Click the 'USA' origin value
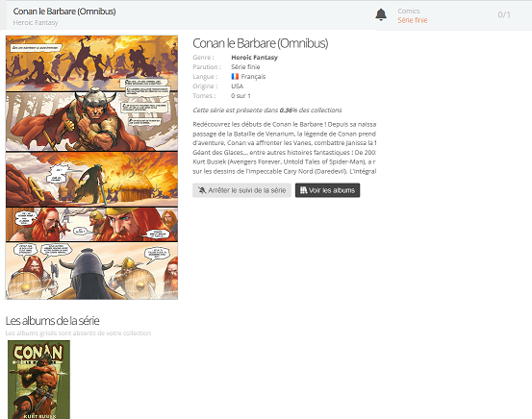Image resolution: width=532 pixels, height=419 pixels. pyautogui.click(x=238, y=86)
